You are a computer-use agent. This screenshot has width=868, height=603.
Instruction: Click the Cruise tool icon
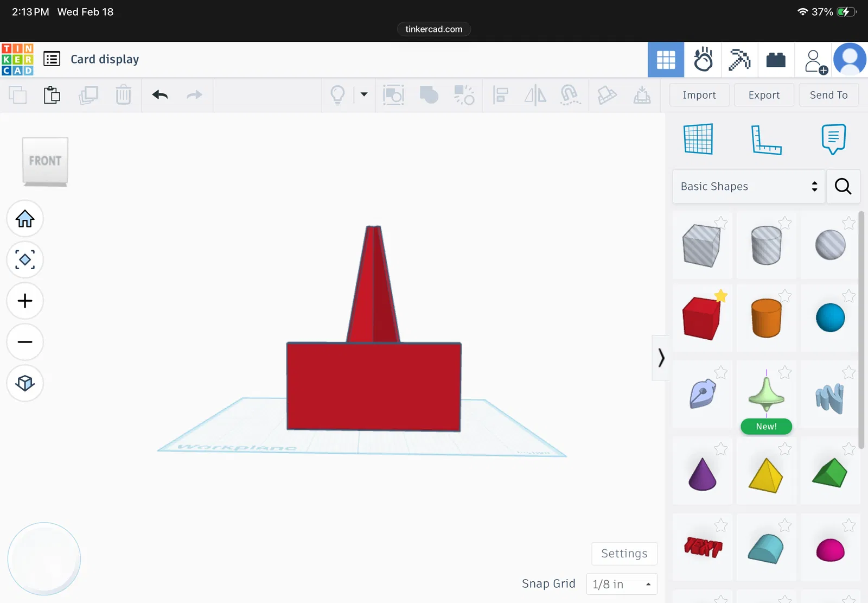point(570,95)
